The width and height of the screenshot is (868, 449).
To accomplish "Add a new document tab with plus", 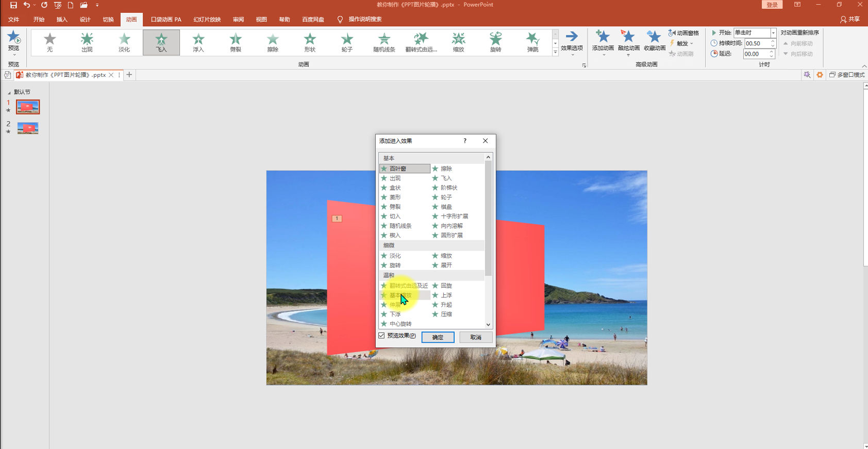I will click(x=129, y=75).
